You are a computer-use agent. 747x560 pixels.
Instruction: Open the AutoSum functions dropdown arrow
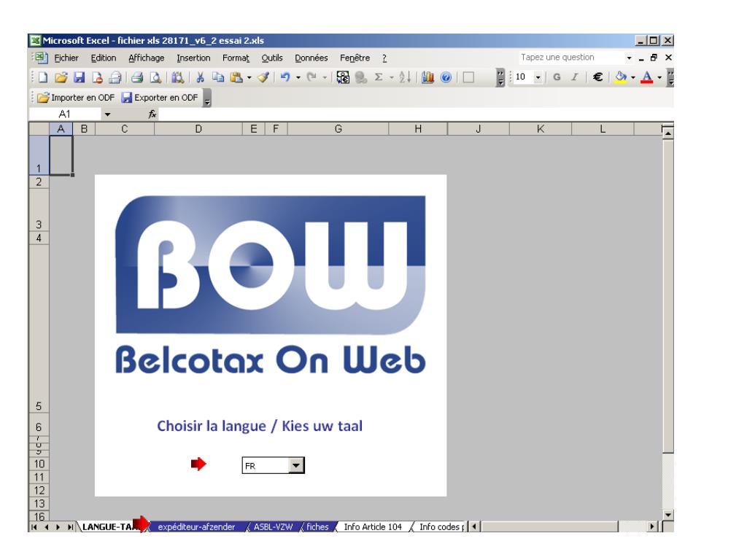pos(392,77)
